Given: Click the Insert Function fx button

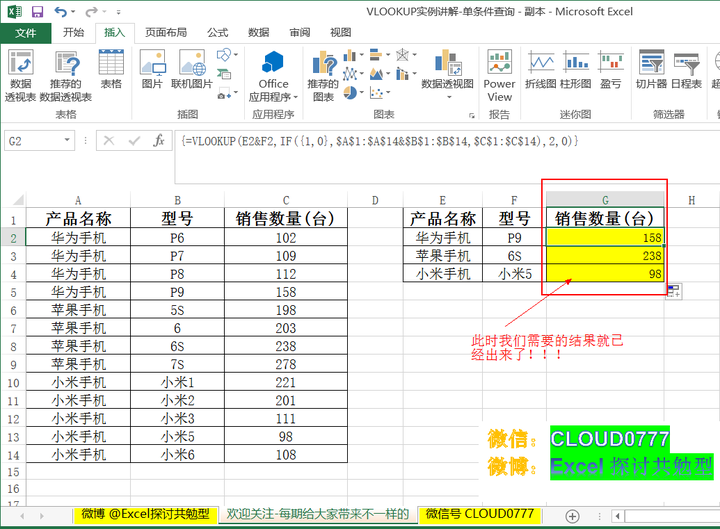Looking at the screenshot, I should coord(159,141).
